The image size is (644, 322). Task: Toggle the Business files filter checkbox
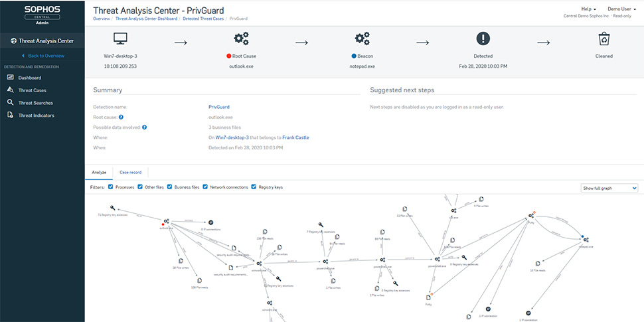click(169, 187)
